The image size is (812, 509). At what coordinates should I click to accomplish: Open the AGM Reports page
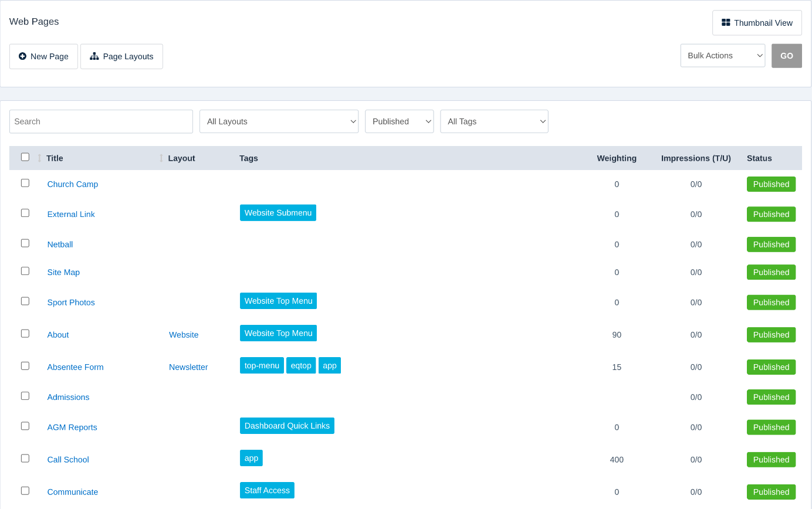point(72,427)
